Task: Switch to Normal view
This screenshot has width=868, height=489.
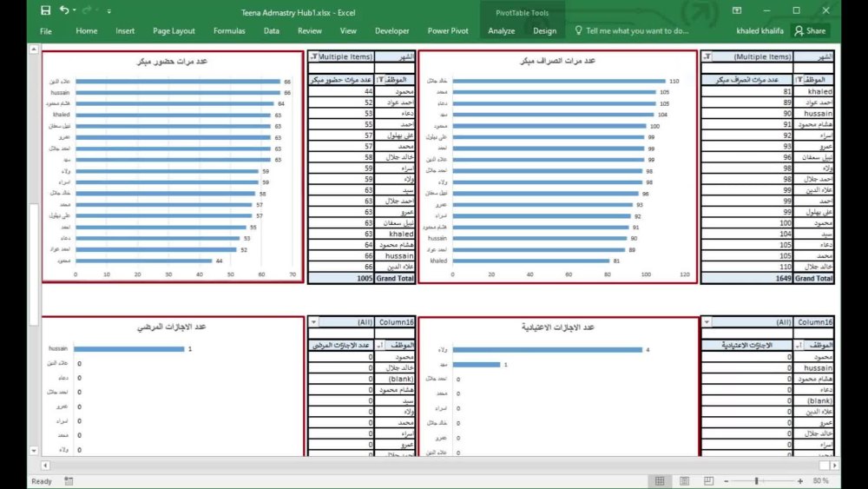Action: [x=660, y=480]
